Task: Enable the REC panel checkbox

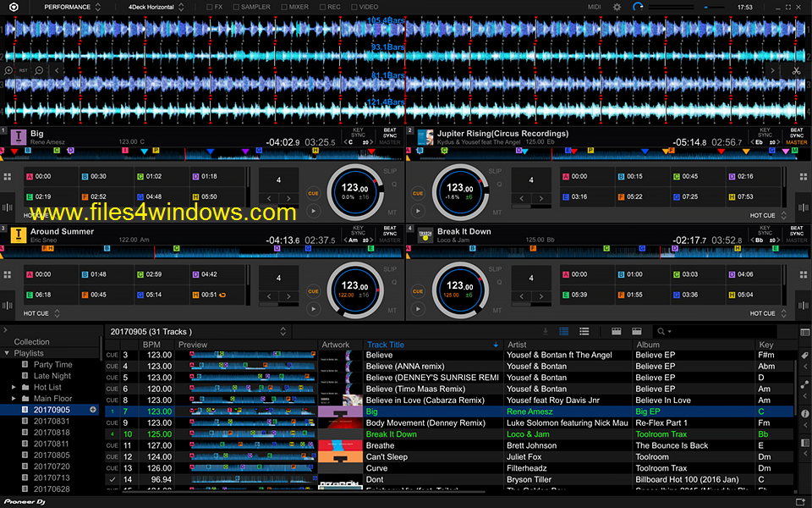Action: [x=322, y=8]
